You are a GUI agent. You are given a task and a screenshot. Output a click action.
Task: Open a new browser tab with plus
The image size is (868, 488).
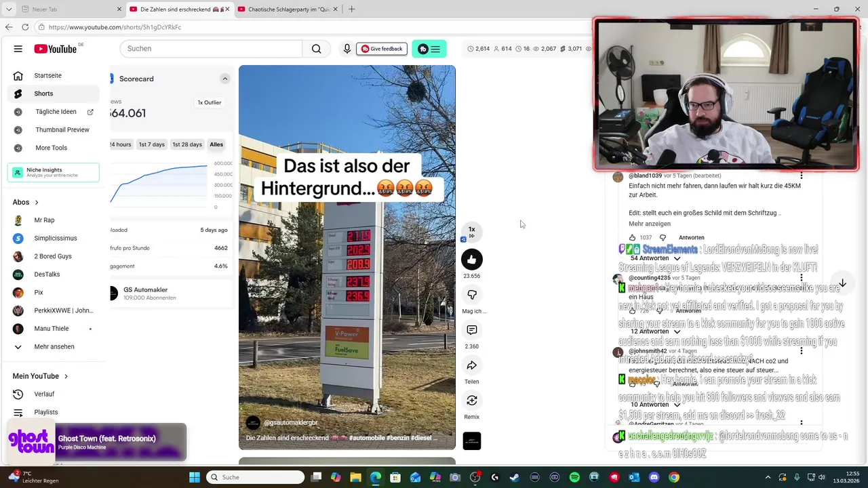pyautogui.click(x=351, y=9)
